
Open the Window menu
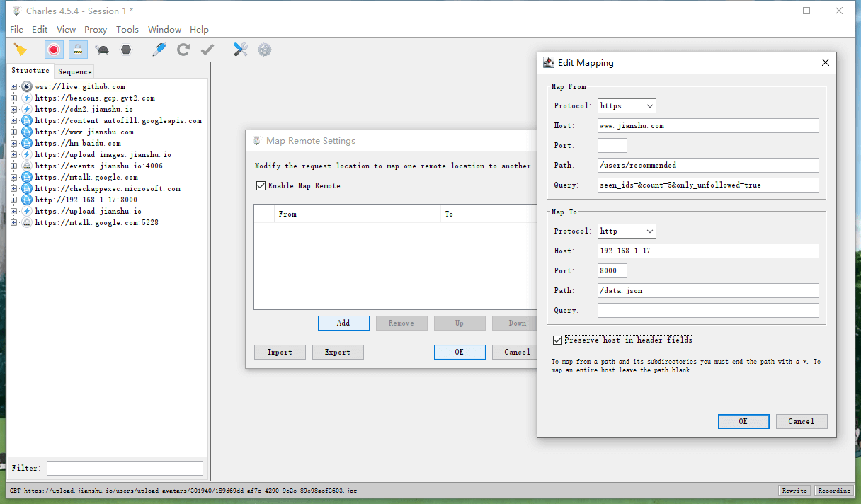tap(164, 29)
